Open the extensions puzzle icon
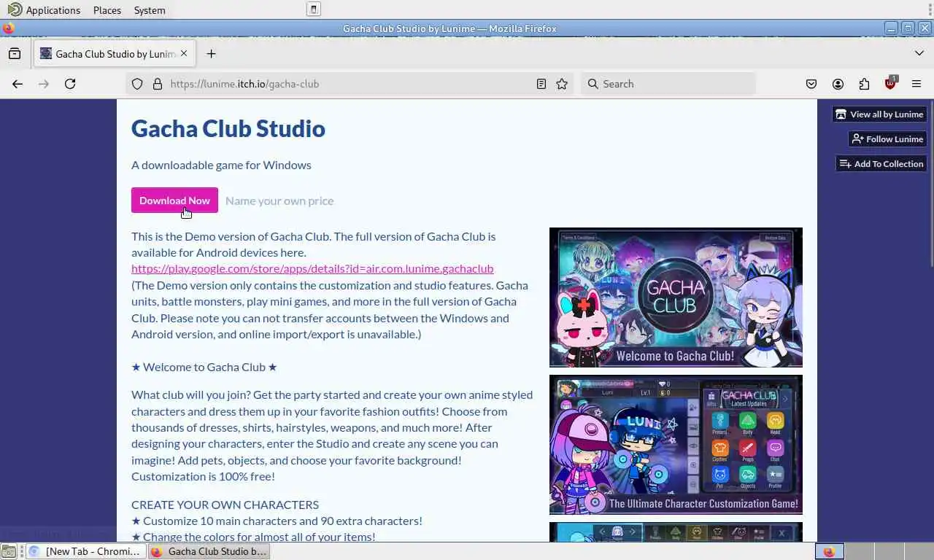This screenshot has width=934, height=560. tap(864, 84)
